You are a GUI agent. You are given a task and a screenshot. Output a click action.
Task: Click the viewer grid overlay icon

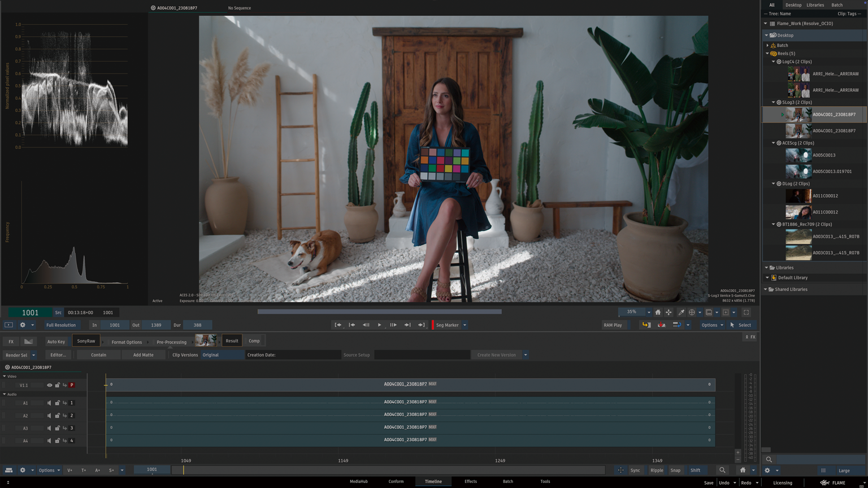[x=726, y=312]
